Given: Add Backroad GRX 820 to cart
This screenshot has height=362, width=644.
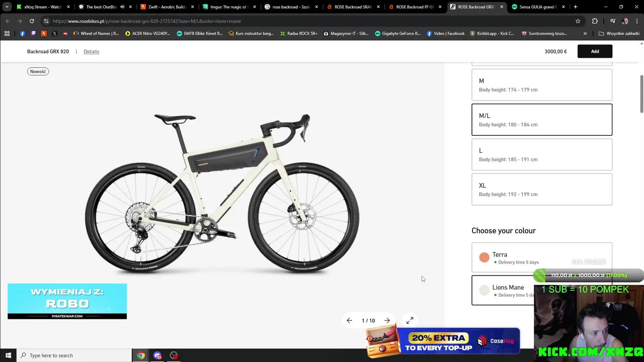Looking at the screenshot, I should (x=595, y=51).
